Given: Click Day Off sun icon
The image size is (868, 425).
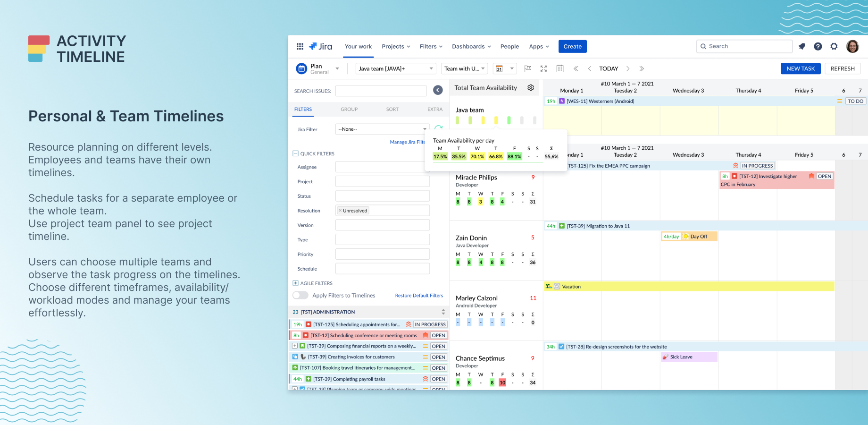Looking at the screenshot, I should coord(686,237).
